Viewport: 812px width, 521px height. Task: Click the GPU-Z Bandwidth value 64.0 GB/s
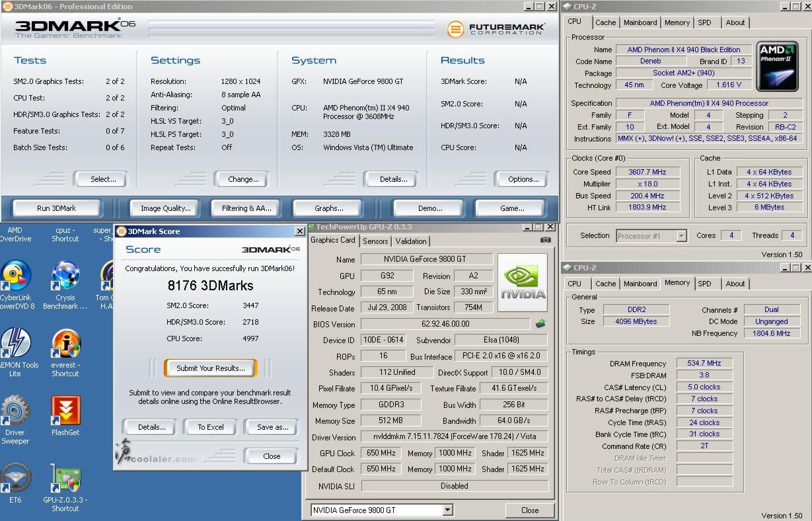514,421
